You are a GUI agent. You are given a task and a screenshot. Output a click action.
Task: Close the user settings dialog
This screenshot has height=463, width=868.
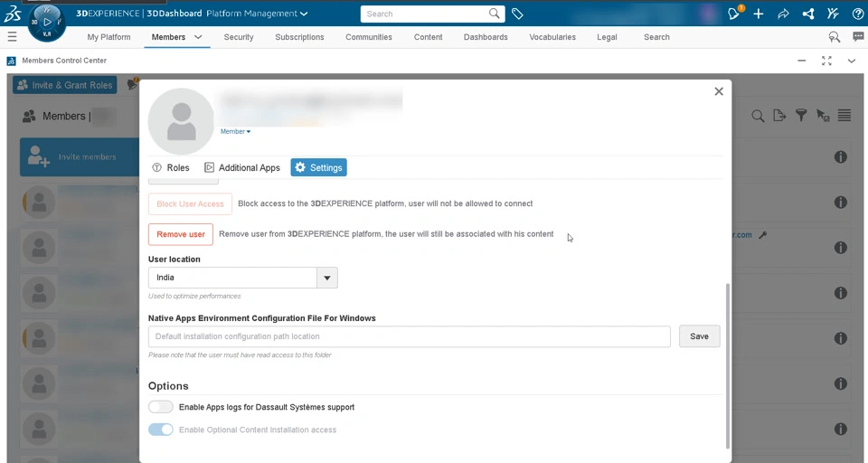pyautogui.click(x=719, y=91)
